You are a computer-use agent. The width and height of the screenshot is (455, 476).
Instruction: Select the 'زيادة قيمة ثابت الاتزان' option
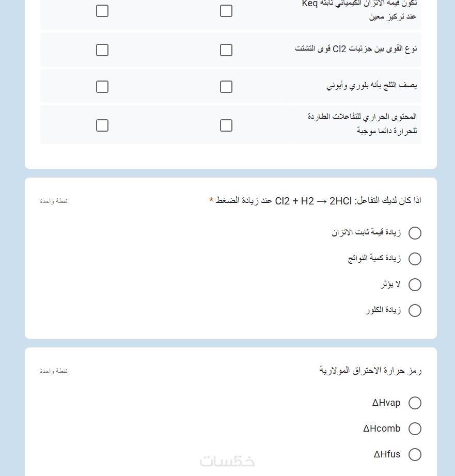tap(415, 233)
